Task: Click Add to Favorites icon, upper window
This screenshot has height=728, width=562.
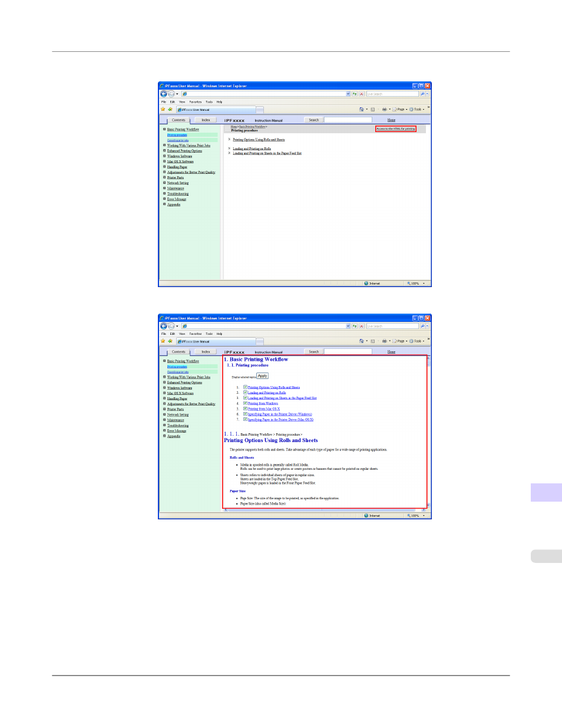Action: pos(170,109)
